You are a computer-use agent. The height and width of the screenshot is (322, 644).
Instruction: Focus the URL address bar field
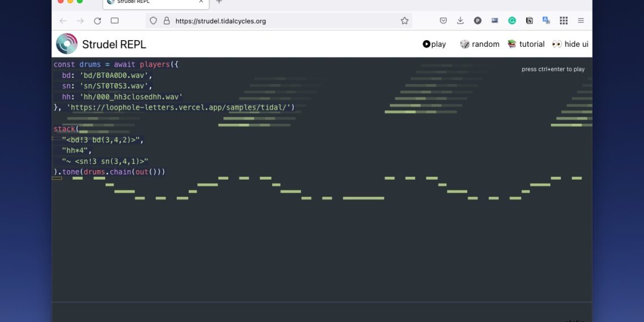(282, 21)
